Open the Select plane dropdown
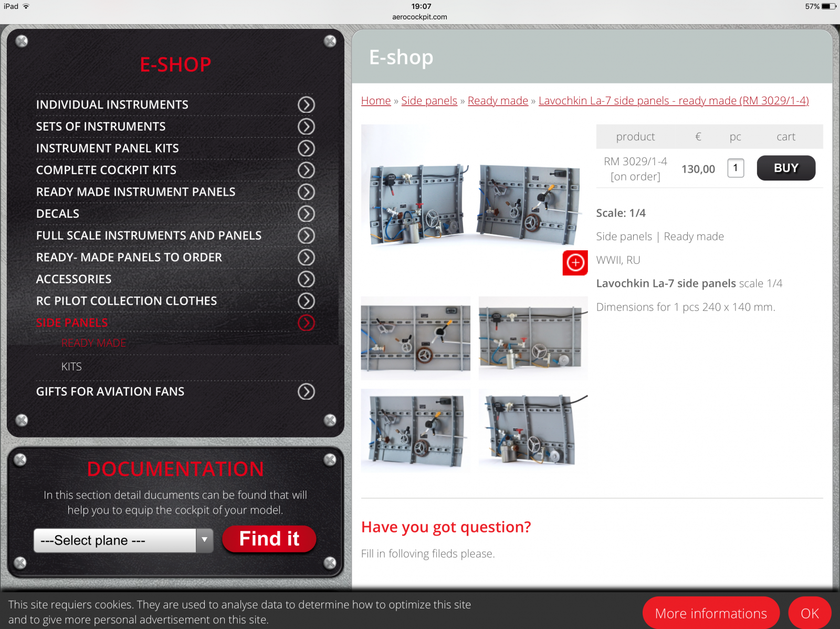This screenshot has height=629, width=840. [x=123, y=540]
